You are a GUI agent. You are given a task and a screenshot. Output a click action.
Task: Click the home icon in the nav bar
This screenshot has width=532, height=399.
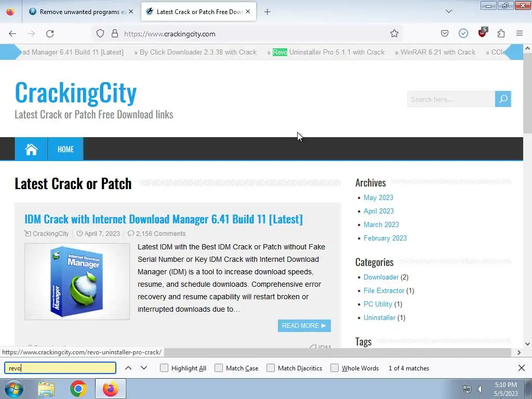pyautogui.click(x=31, y=149)
